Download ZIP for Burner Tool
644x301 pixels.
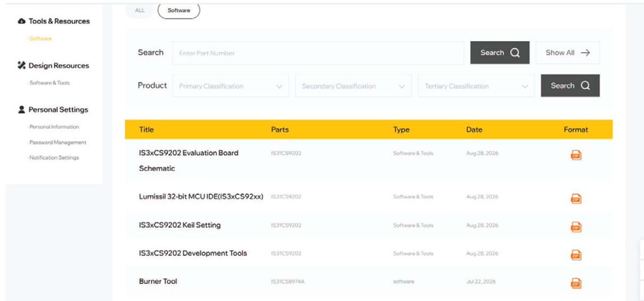[576, 283]
